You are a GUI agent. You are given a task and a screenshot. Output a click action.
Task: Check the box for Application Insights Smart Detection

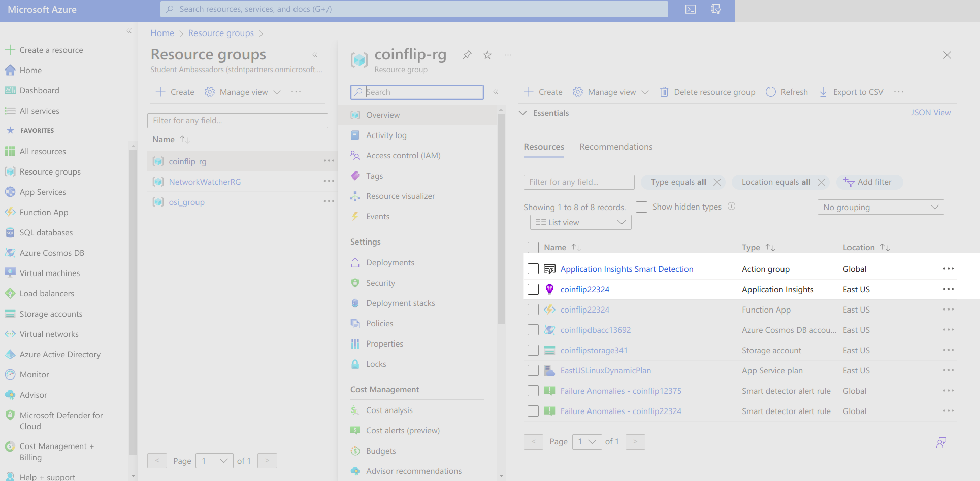coord(533,269)
